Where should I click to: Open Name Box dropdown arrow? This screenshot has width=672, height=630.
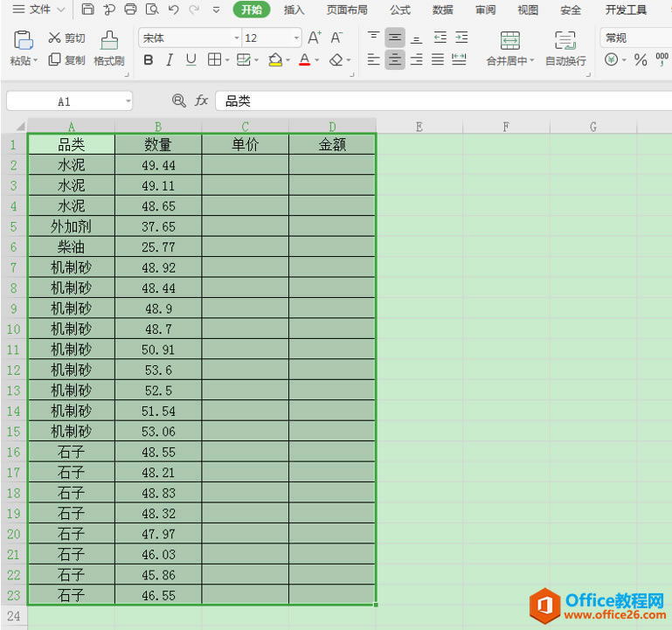click(128, 101)
